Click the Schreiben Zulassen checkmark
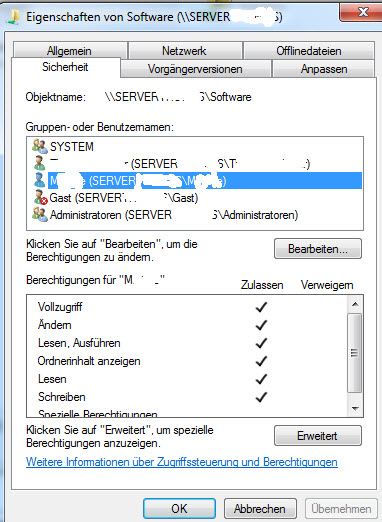 [261, 397]
